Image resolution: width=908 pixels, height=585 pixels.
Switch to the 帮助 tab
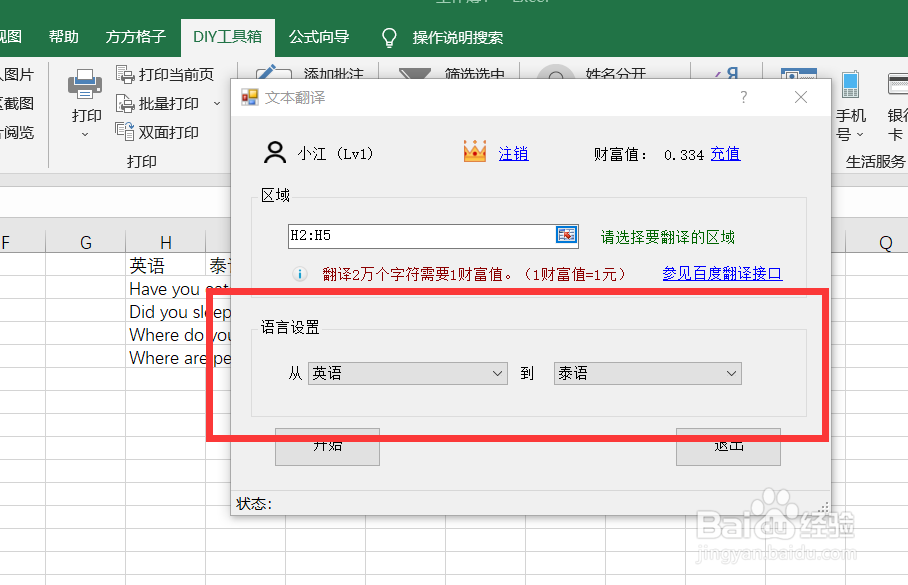[64, 37]
